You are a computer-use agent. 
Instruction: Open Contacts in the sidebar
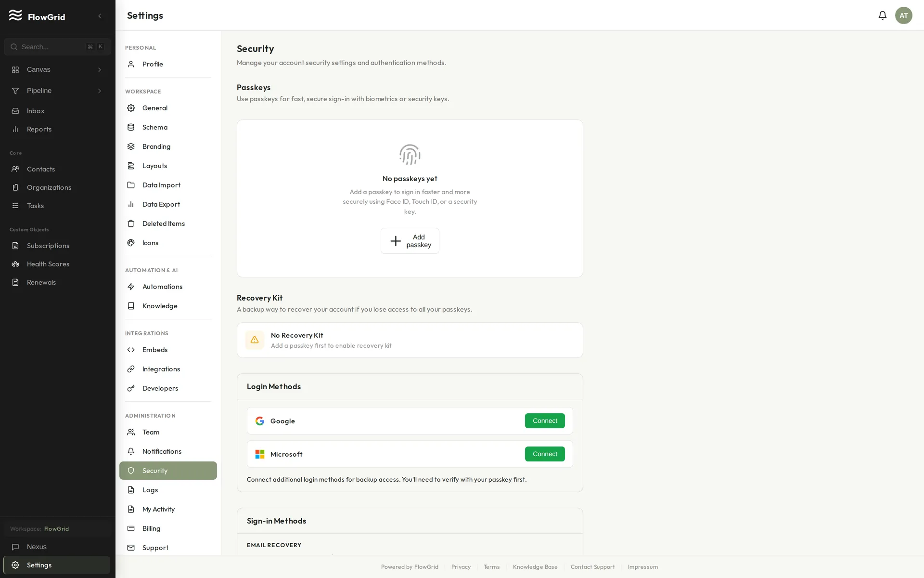(x=57, y=169)
